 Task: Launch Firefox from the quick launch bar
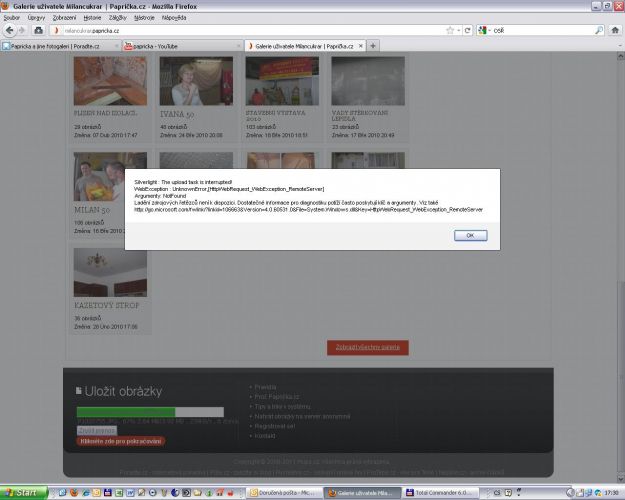click(74, 493)
